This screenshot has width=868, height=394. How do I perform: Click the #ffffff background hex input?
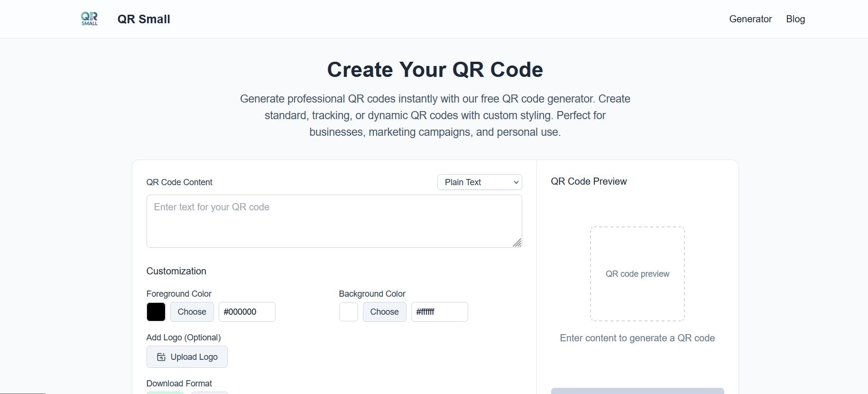(439, 312)
